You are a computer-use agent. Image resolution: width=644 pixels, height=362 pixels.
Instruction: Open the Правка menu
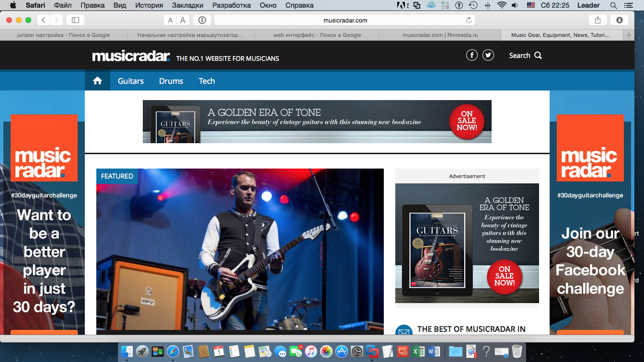[x=93, y=5]
